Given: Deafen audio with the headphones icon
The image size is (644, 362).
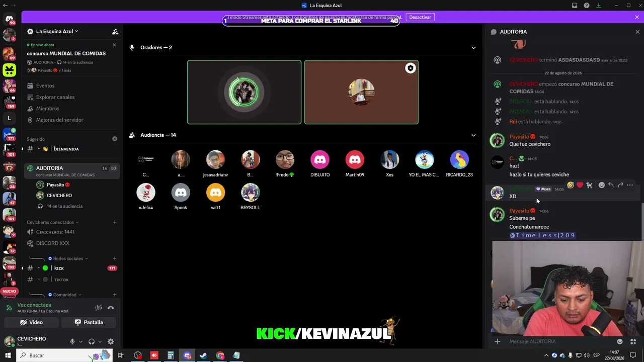Looking at the screenshot, I should tap(92, 341).
